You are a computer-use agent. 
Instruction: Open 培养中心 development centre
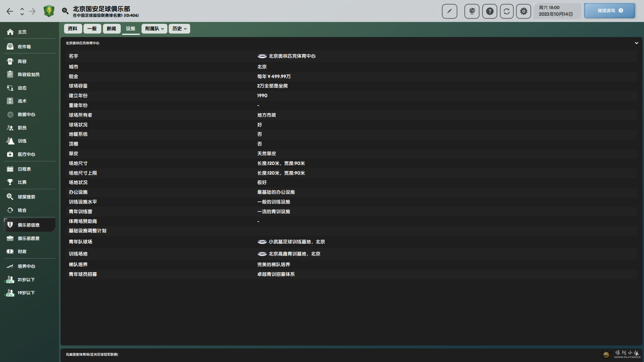point(30,266)
